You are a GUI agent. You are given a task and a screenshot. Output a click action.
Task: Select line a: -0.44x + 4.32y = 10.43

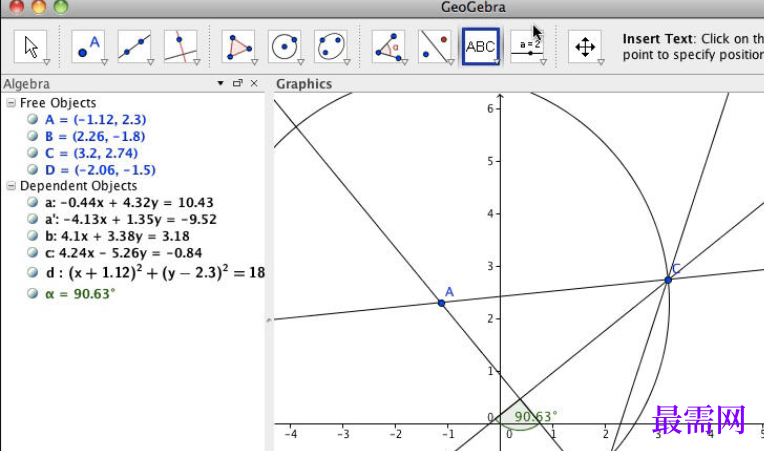129,202
